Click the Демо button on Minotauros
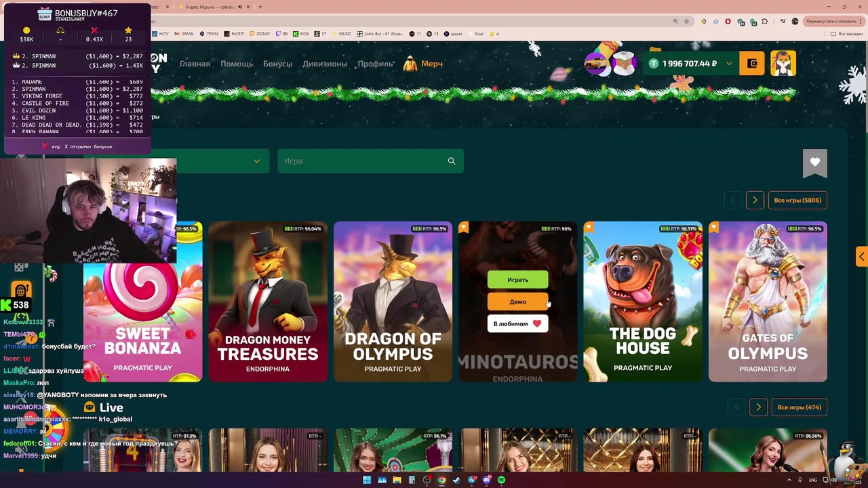 (517, 302)
